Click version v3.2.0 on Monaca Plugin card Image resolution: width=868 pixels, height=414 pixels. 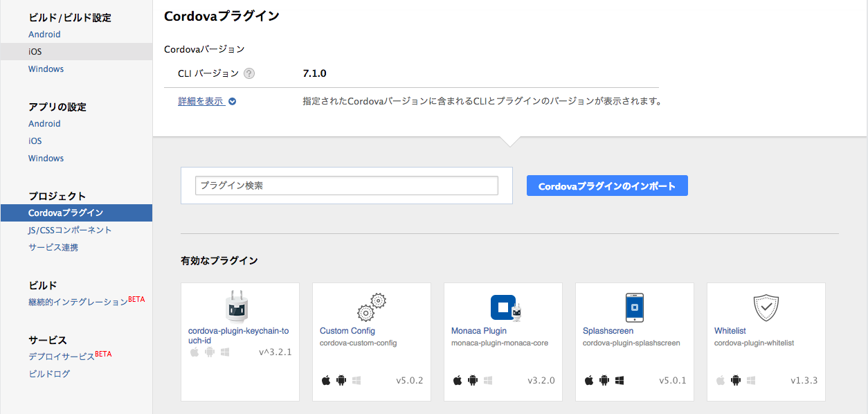(541, 380)
